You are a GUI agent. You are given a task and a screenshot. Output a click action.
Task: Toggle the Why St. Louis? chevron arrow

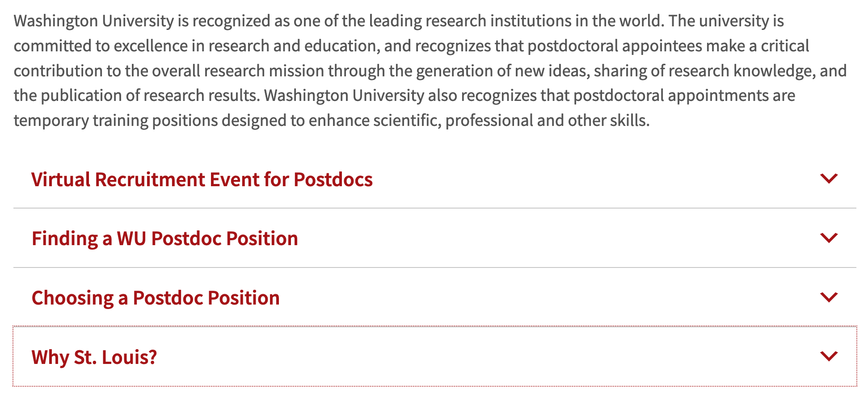coord(829,356)
